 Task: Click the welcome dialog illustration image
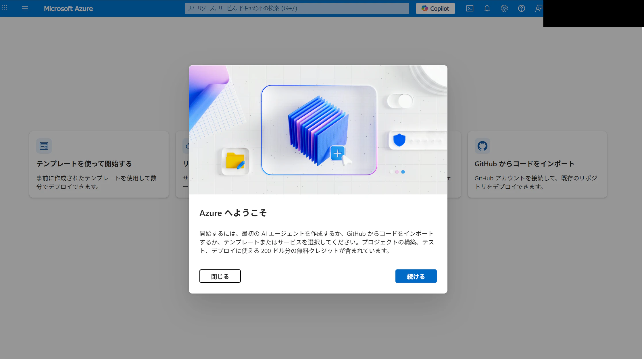click(318, 130)
